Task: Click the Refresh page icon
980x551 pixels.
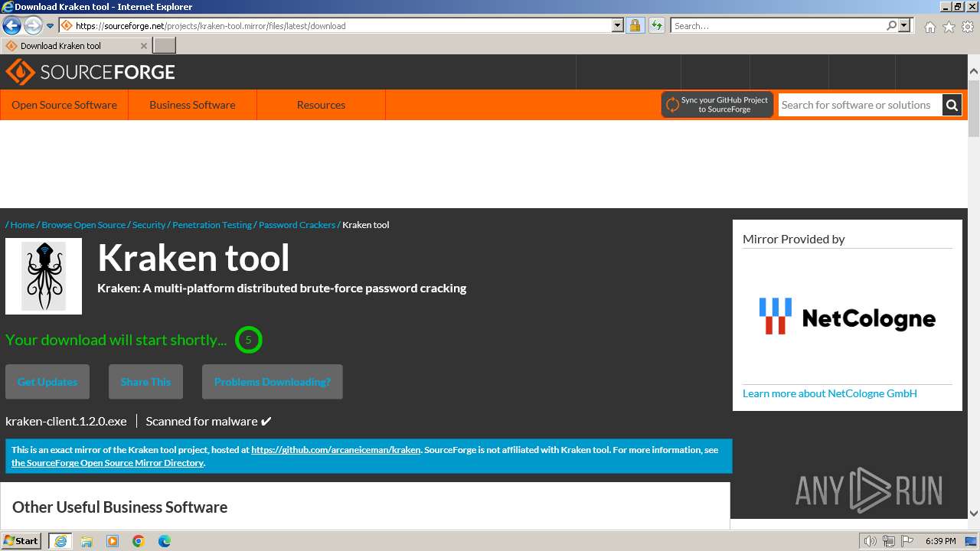Action: pos(656,25)
